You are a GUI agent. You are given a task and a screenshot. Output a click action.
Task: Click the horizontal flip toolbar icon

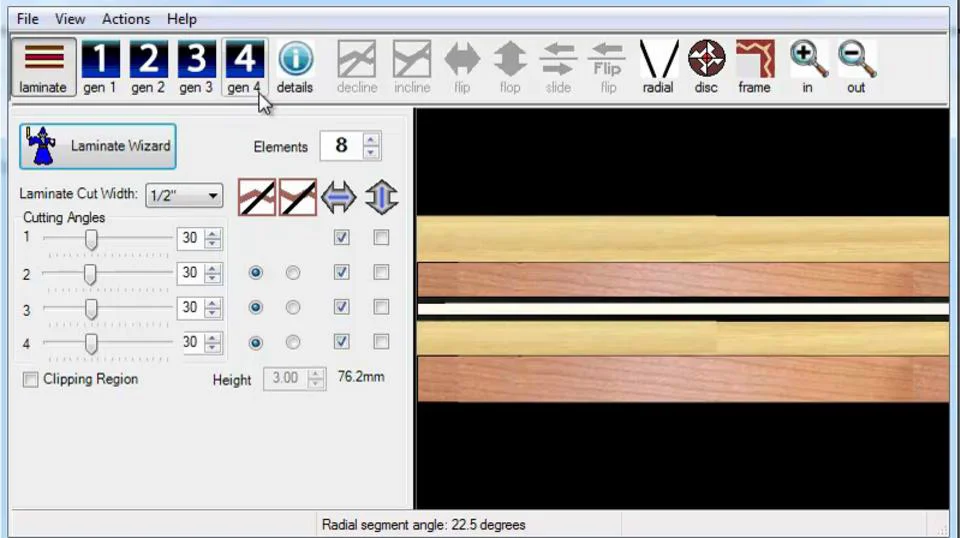(x=462, y=67)
